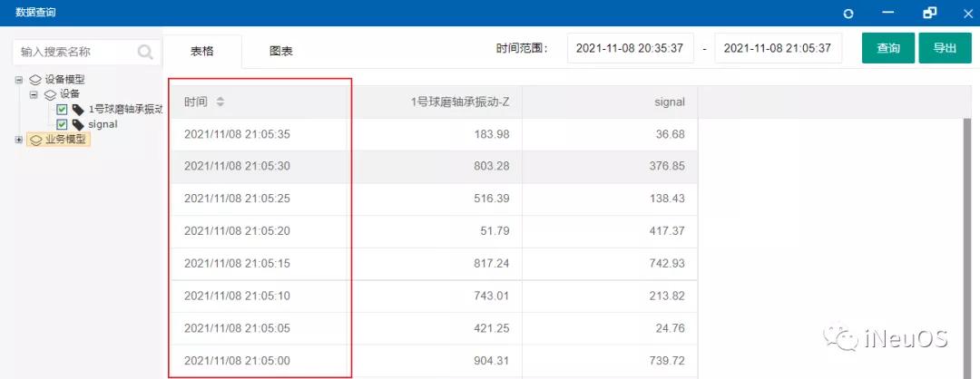Viewport: 980px width, 379px height.
Task: Click vibration value 803.28
Action: click(492, 167)
